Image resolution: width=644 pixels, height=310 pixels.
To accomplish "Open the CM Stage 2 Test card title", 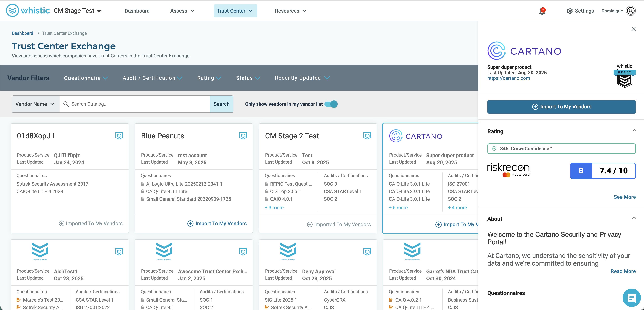I will [x=292, y=136].
